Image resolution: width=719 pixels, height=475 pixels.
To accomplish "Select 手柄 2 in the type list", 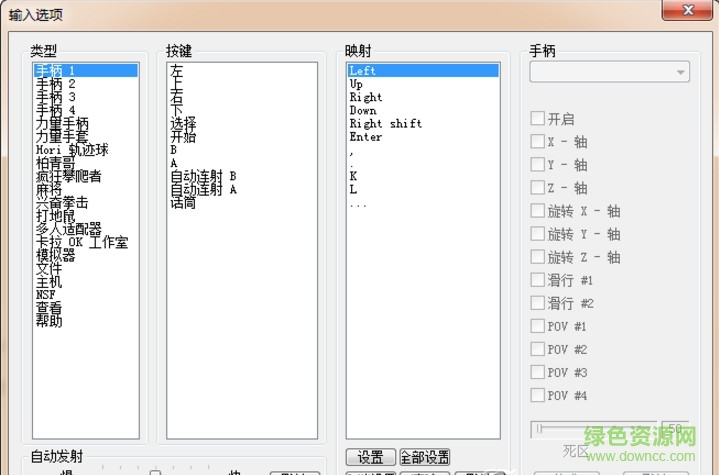I will tap(56, 84).
